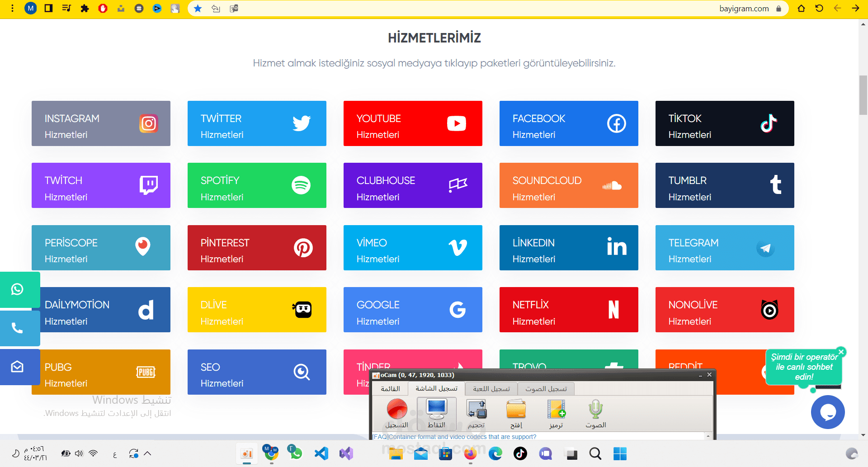Switch to oCam تسجيل الشاشة tab
This screenshot has height=467, width=868.
click(x=436, y=388)
